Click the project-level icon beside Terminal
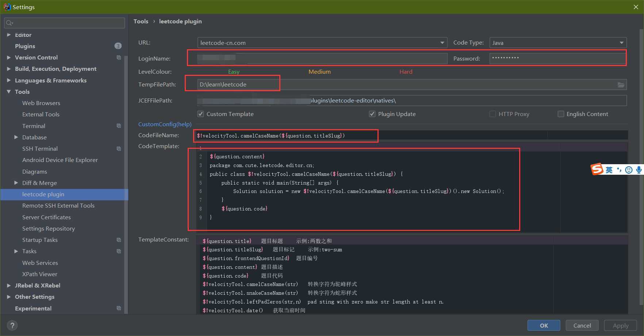The image size is (644, 336). [x=119, y=126]
